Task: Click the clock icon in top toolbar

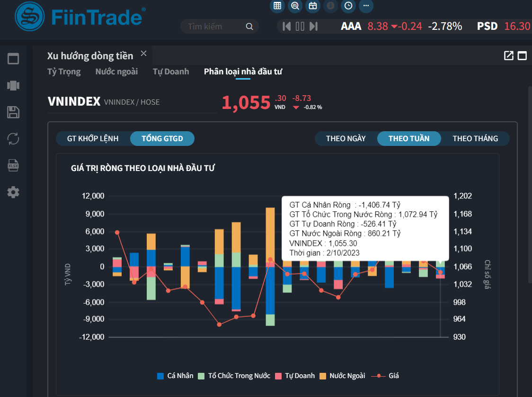Action: coord(348,6)
